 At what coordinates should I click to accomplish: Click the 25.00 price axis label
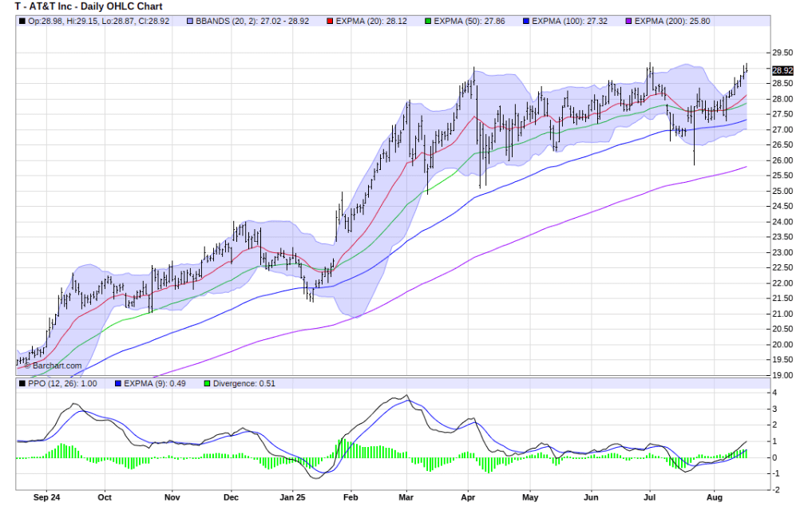pyautogui.click(x=782, y=191)
